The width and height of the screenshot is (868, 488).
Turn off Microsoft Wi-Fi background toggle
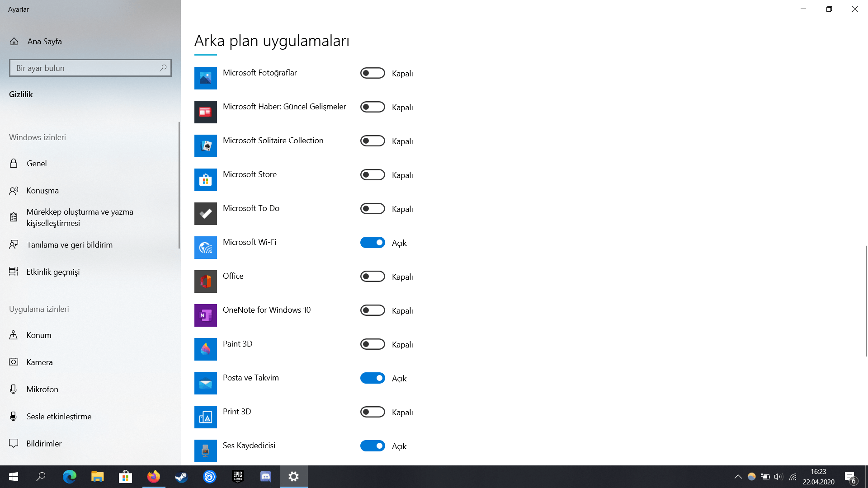pos(373,243)
